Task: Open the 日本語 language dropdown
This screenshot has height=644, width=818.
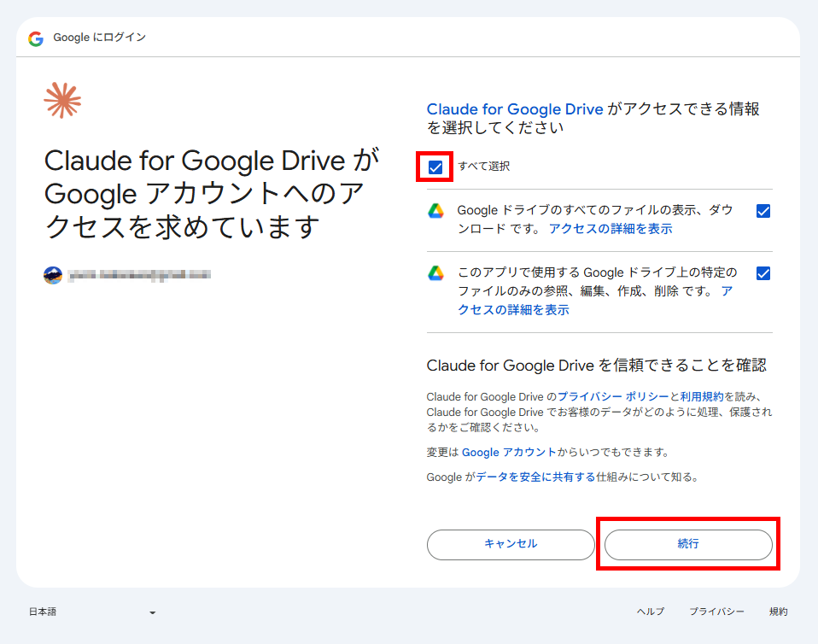Action: click(92, 612)
